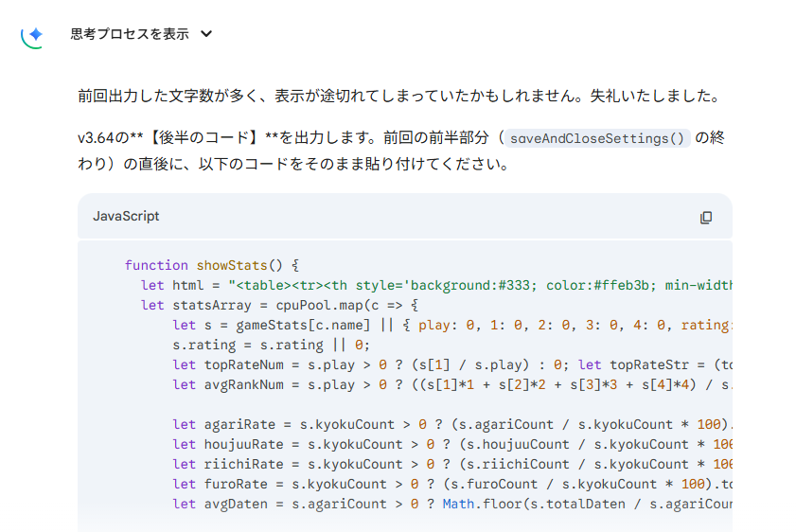This screenshot has height=532, width=796.
Task: Click the 'let avgRankNum' code line
Action: pos(452,384)
